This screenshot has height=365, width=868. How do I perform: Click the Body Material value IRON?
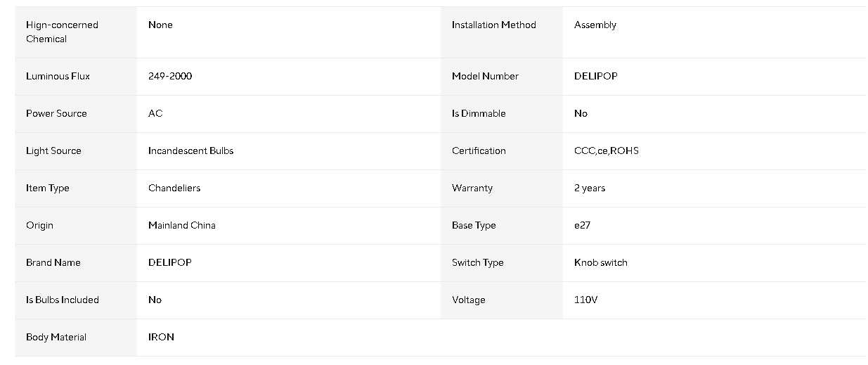(x=161, y=337)
